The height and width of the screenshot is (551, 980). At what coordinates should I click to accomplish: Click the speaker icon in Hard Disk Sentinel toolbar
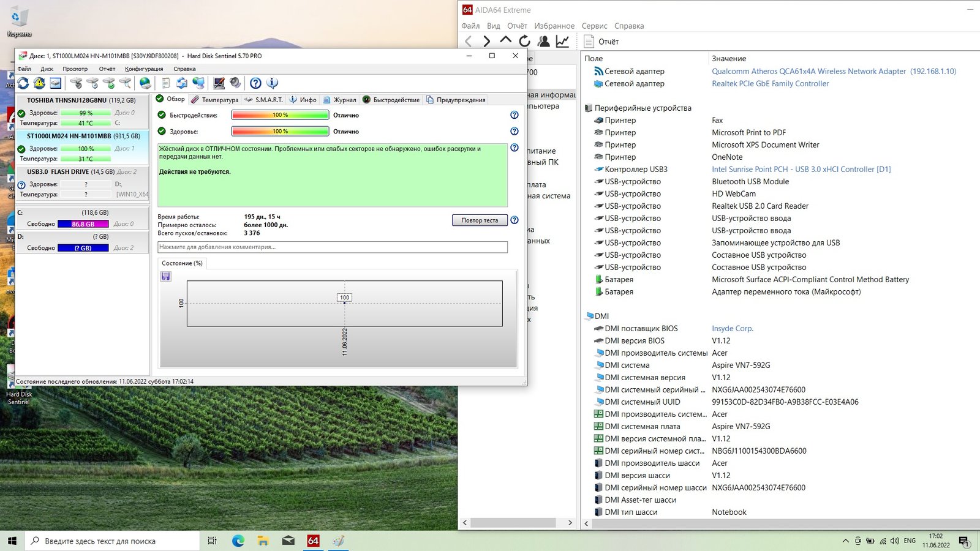(x=235, y=83)
